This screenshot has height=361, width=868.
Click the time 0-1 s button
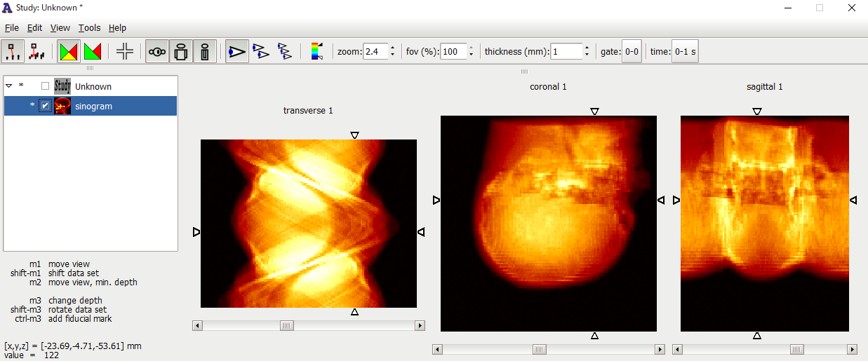pyautogui.click(x=684, y=51)
